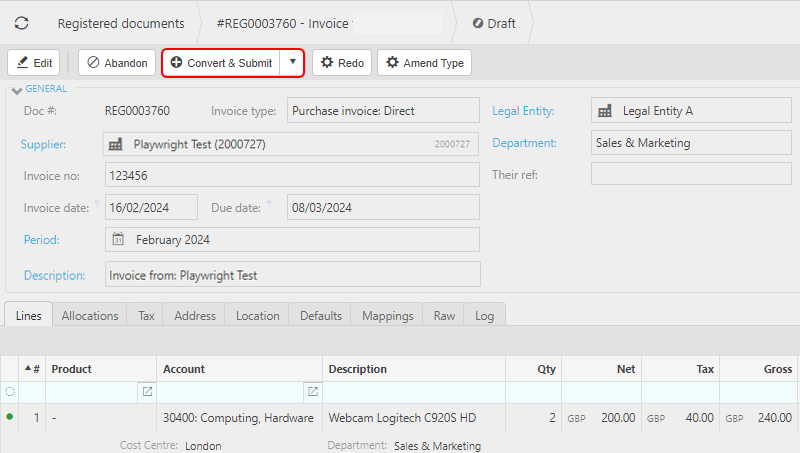The image size is (800, 453).
Task: Click the green status dot on line 1
Action: point(10,417)
